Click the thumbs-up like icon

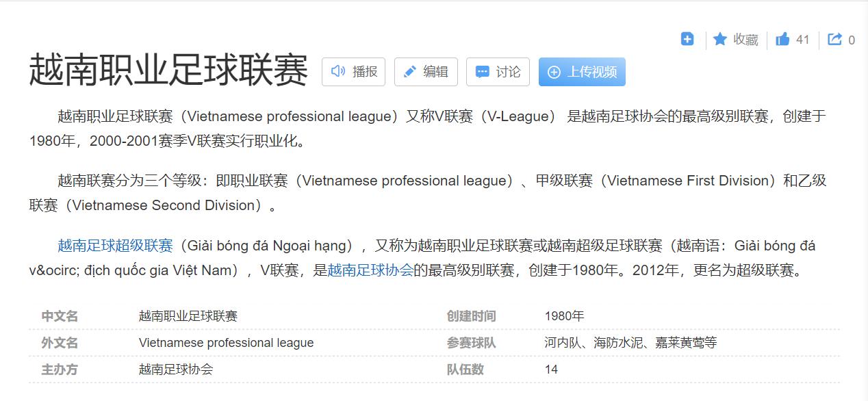784,39
